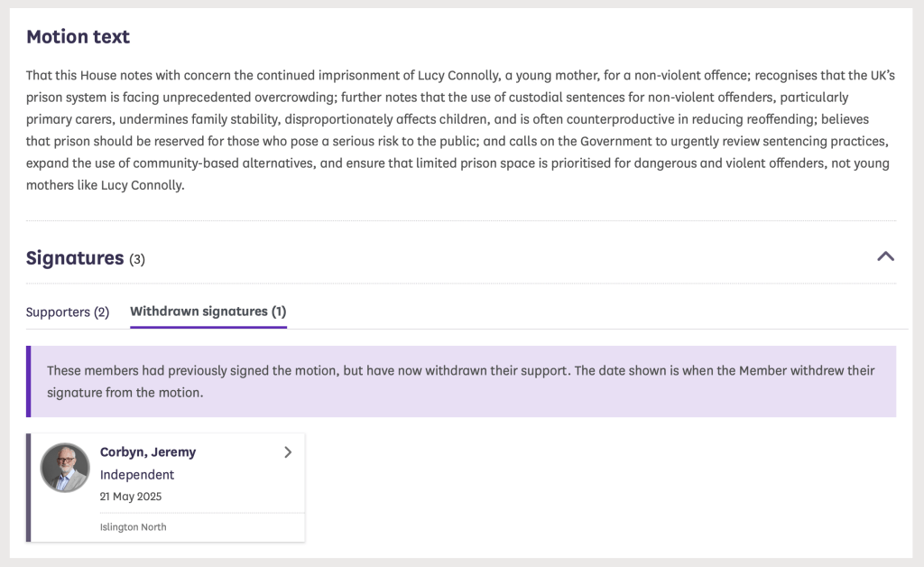Collapse the Signatures section chevron
The height and width of the screenshot is (567, 924).
885,256
